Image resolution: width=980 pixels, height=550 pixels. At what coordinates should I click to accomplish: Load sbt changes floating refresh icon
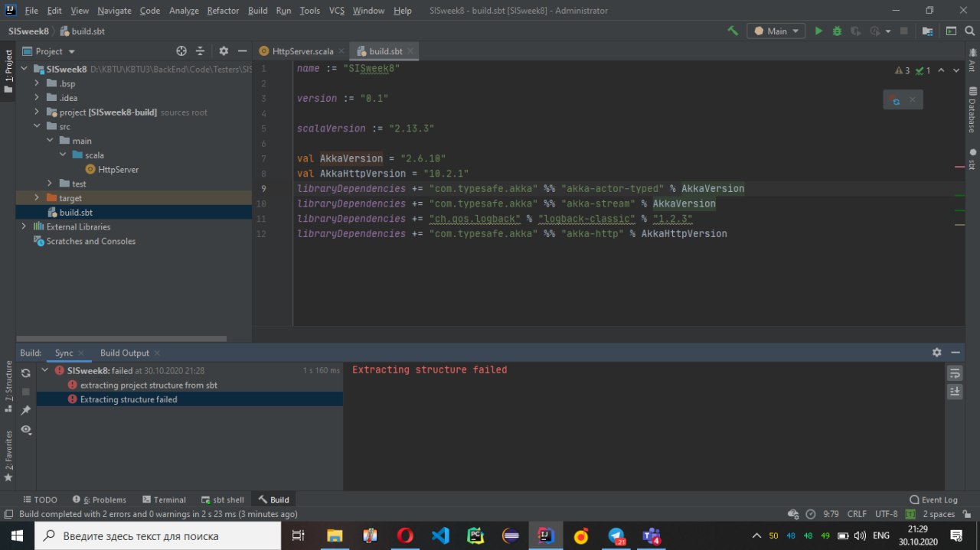896,100
